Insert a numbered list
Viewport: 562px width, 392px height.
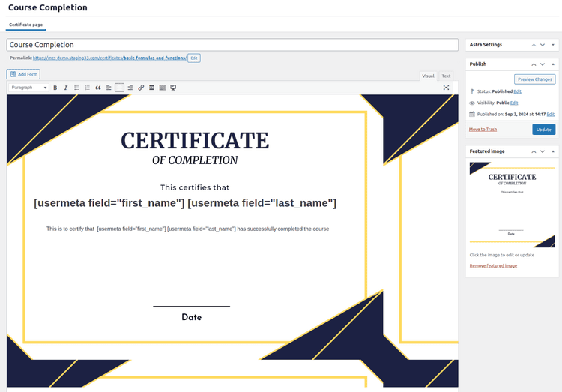(x=87, y=88)
